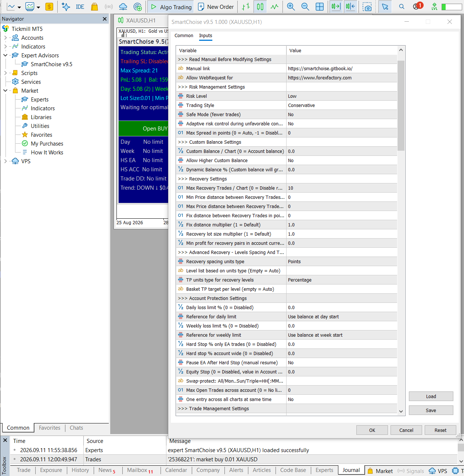Screen dimensions: 464x476
Task: Open the Experts tab in Toolbox
Action: tap(324, 470)
